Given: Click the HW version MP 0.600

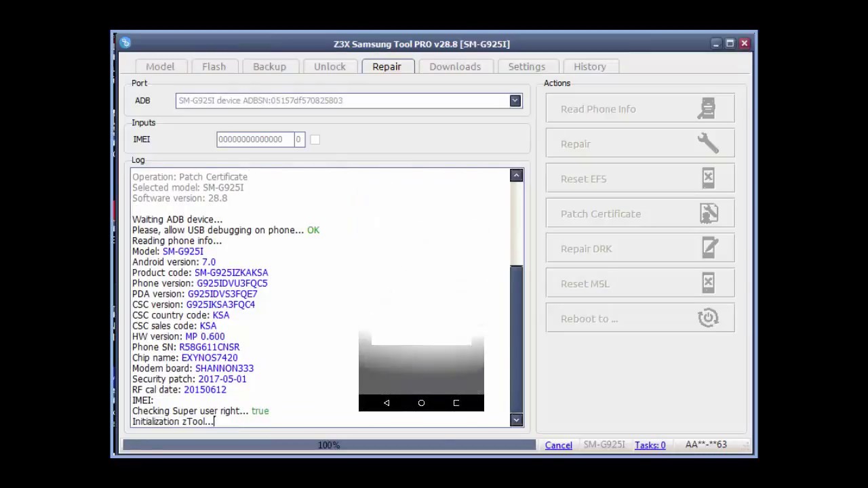Looking at the screenshot, I should (205, 336).
